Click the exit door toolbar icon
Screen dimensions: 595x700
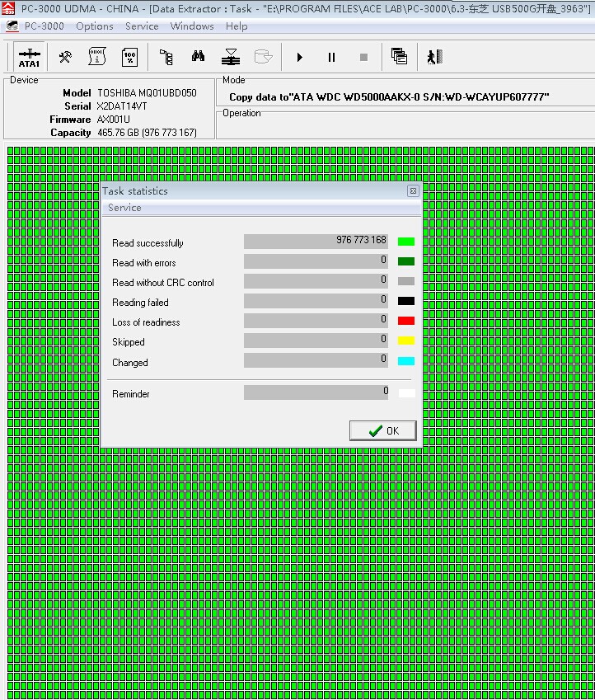tap(434, 57)
